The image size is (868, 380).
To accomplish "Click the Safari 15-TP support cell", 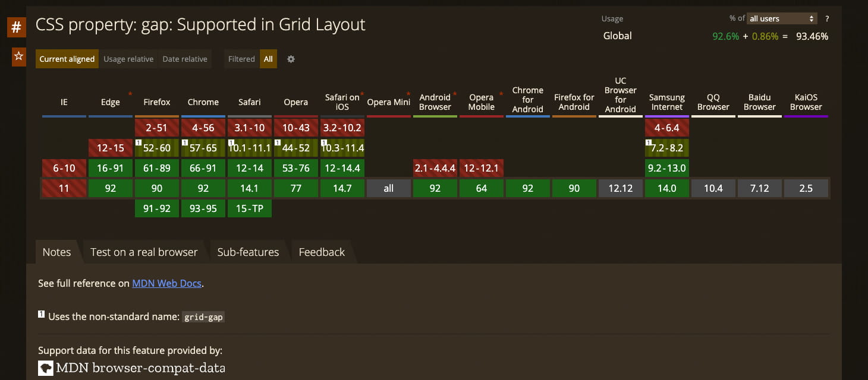I will click(x=250, y=208).
